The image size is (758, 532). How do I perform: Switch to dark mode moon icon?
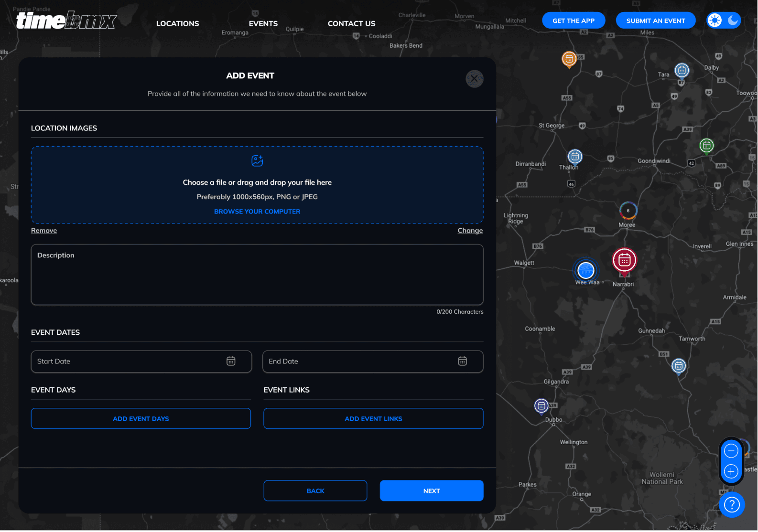[733, 20]
